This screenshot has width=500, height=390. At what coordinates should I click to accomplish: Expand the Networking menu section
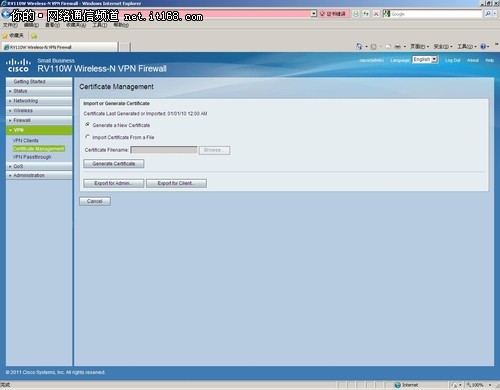39,101
